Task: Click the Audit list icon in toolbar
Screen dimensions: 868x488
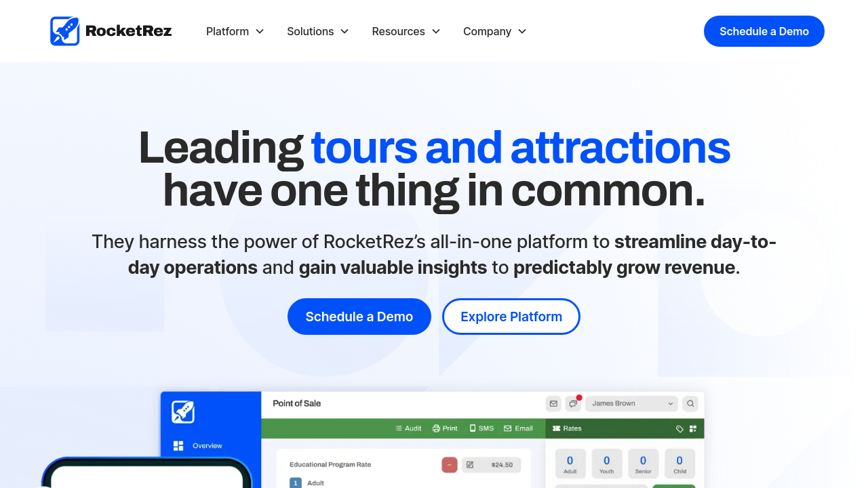Action: click(x=399, y=428)
